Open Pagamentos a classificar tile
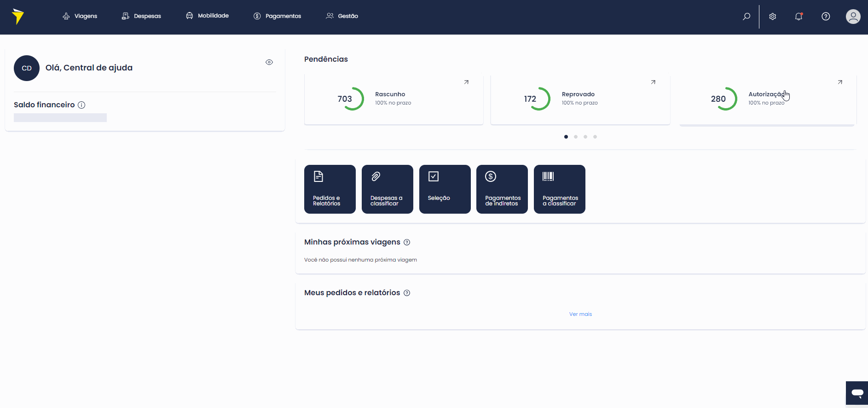The image size is (868, 408). coord(560,189)
